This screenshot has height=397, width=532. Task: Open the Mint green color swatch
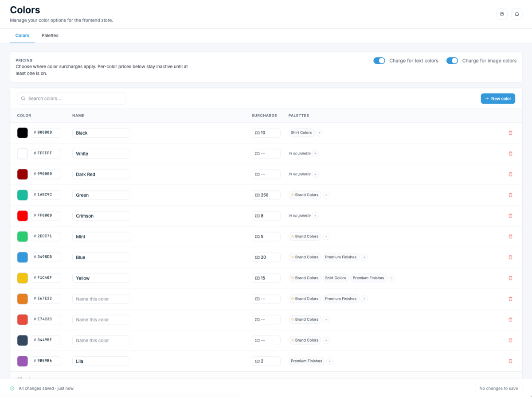click(23, 237)
